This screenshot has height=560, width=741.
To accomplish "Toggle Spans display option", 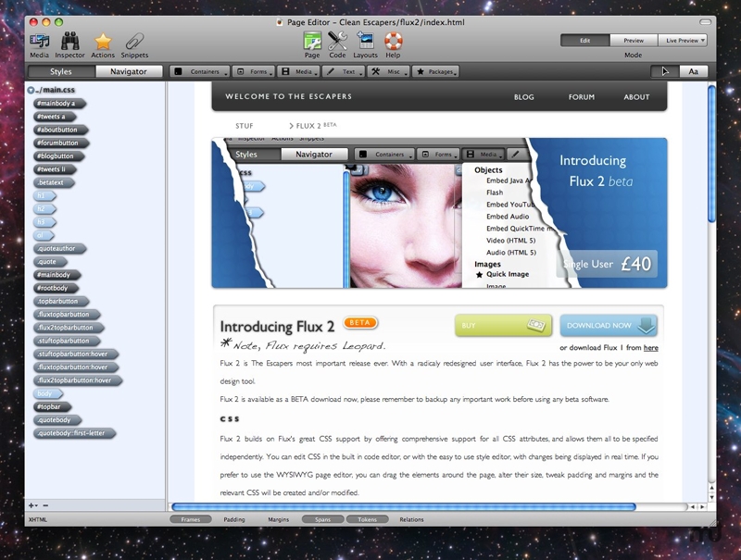I will pyautogui.click(x=322, y=519).
